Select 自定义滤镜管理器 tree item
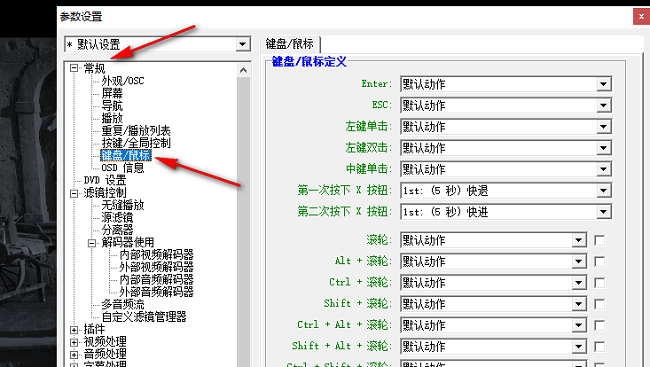This screenshot has width=650, height=367. click(x=144, y=317)
